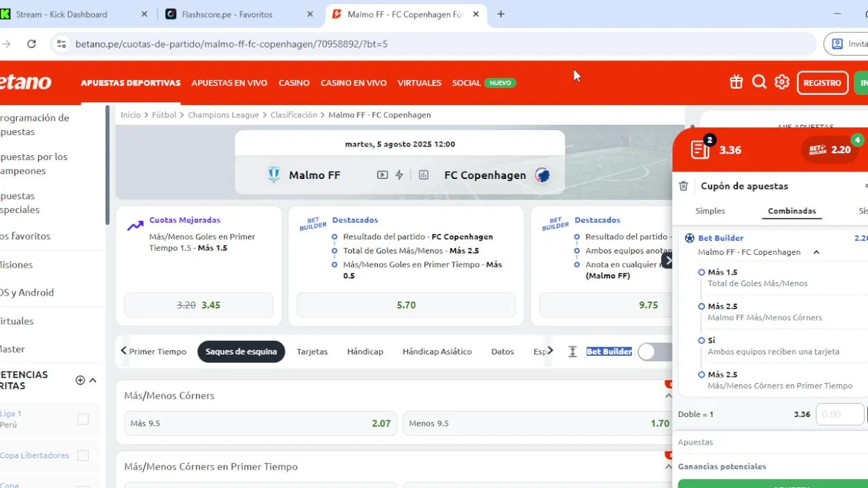Reload the page with refresh icon

click(x=31, y=44)
